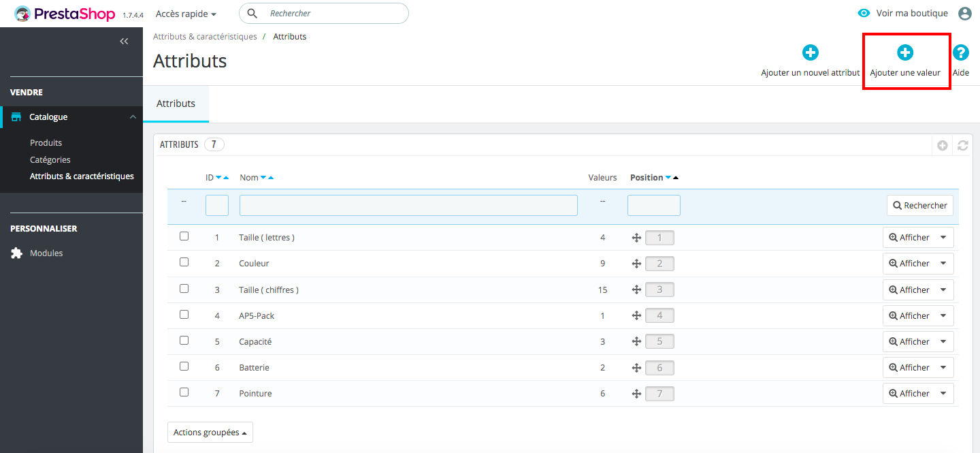
Task: Check the Batterie row checkbox
Action: point(184,366)
